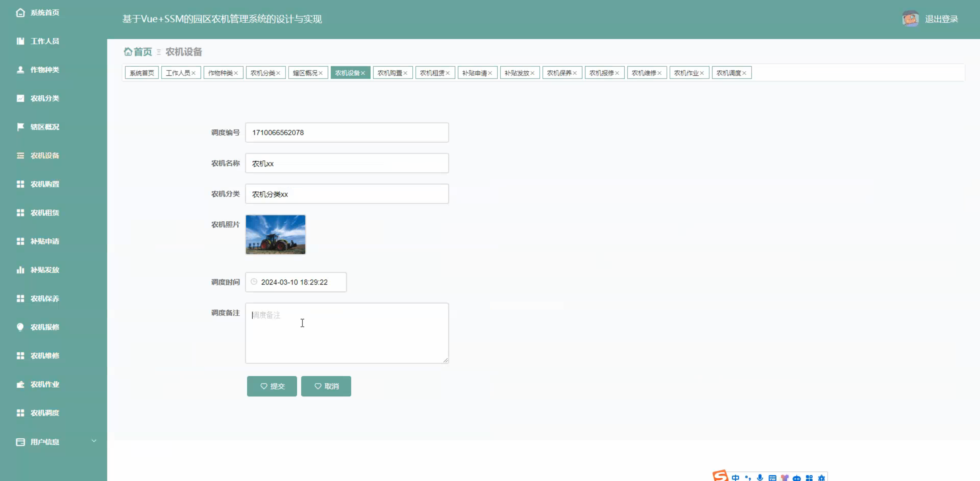
Task: Open the 调度时间 date-time picker
Action: point(296,282)
